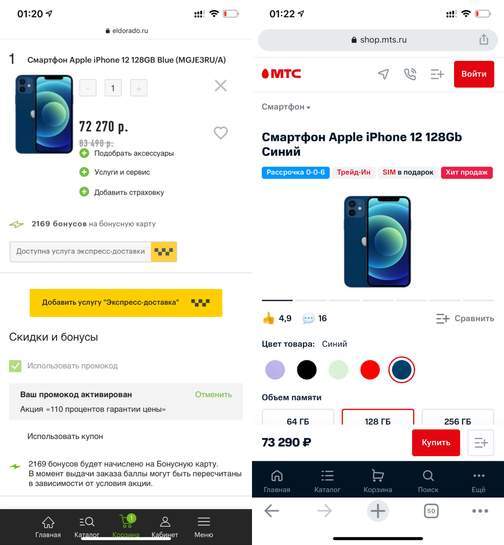Click Отменить to cancel the promo code
The width and height of the screenshot is (504, 545).
tap(213, 394)
